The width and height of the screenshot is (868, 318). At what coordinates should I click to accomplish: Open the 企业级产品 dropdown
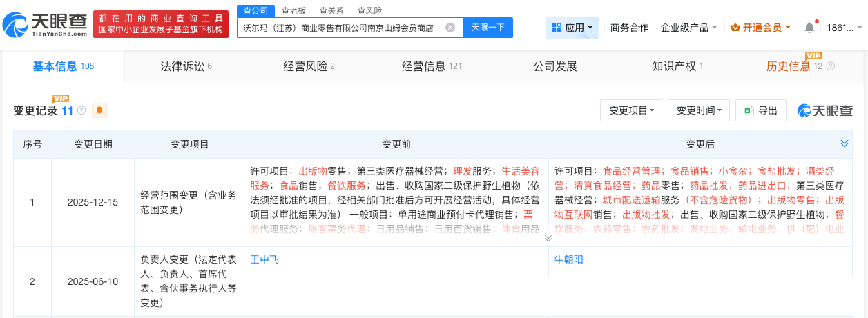point(688,28)
